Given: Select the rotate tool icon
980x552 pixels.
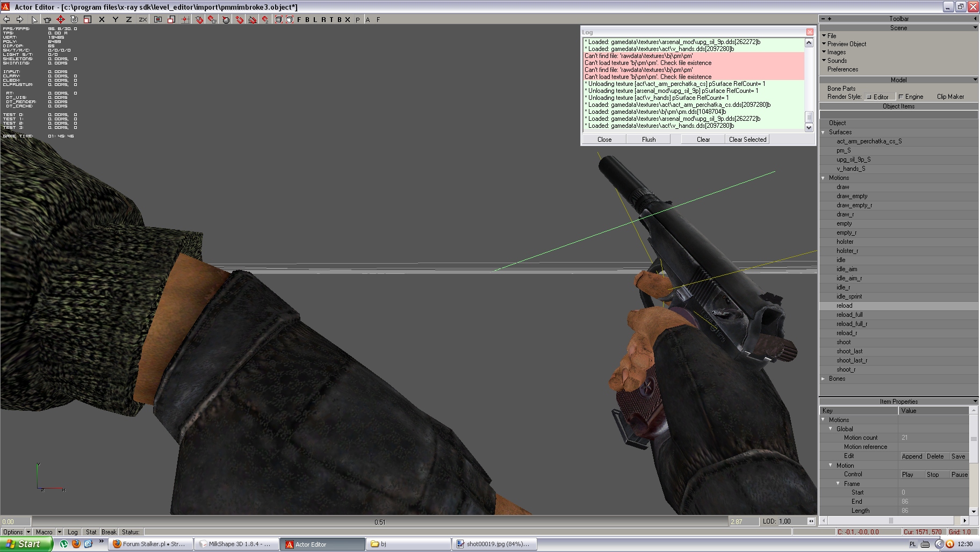Looking at the screenshot, I should (x=74, y=19).
